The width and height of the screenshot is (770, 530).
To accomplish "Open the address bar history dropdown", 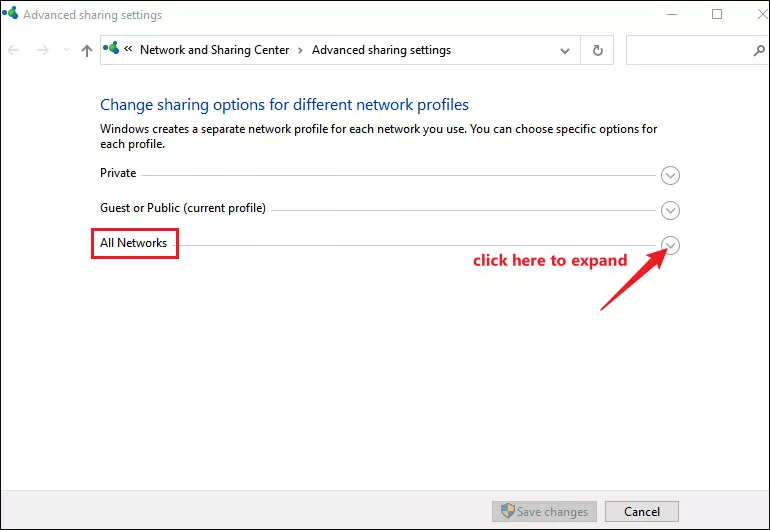I will pos(565,51).
